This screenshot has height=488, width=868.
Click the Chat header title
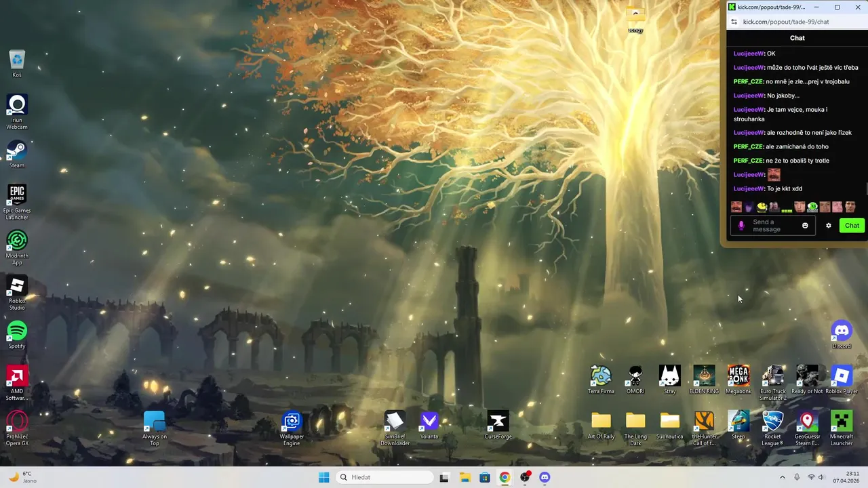pos(797,38)
